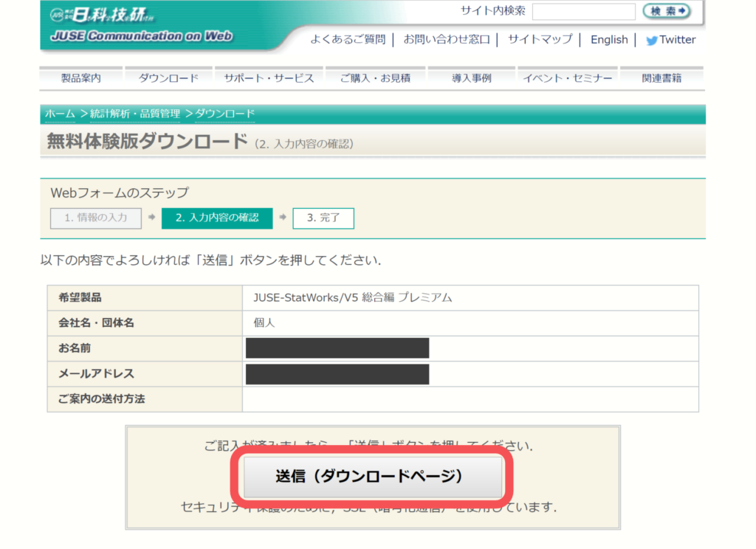756x549 pixels.
Task: Select step 2. 入力内容の確認 indicator
Action: 216,218
